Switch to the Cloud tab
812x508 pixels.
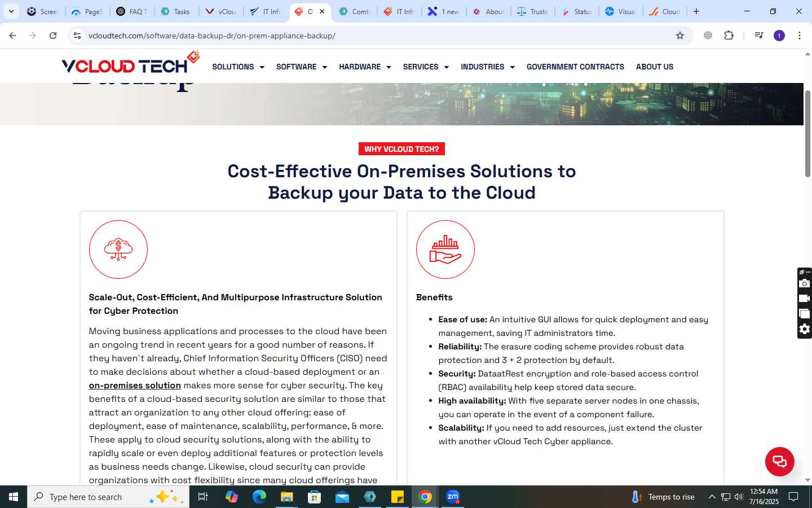pos(665,11)
